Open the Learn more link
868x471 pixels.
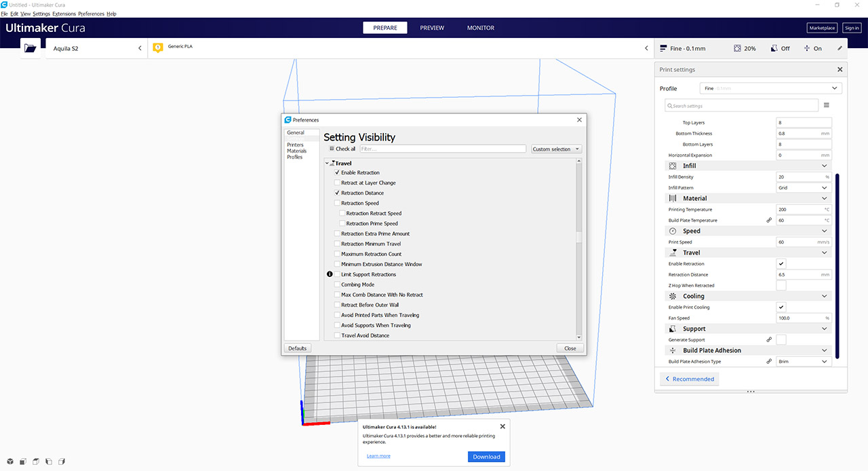[378, 456]
